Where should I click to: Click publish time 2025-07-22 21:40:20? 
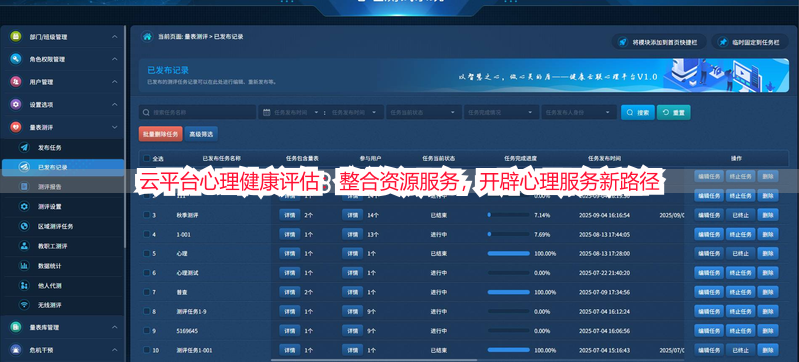click(604, 273)
